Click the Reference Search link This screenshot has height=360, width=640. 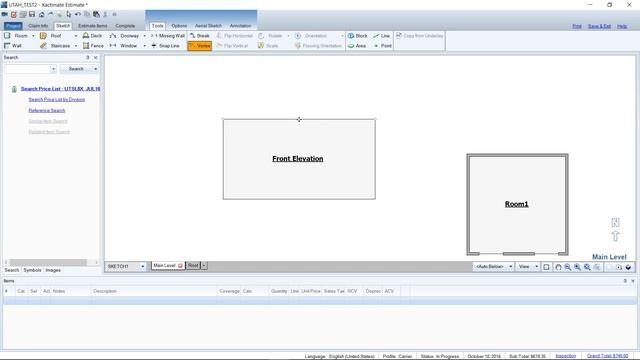coord(47,111)
